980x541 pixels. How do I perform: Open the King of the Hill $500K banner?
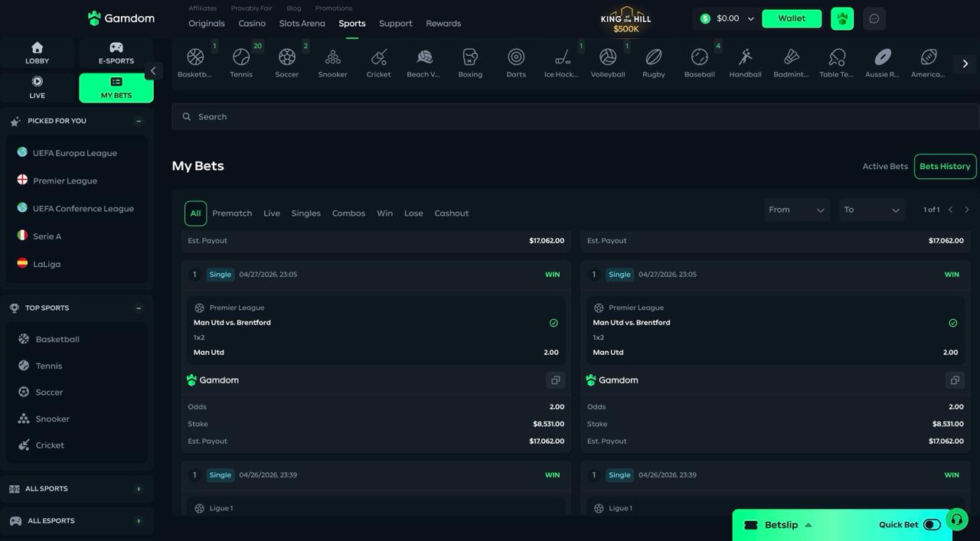click(x=626, y=20)
